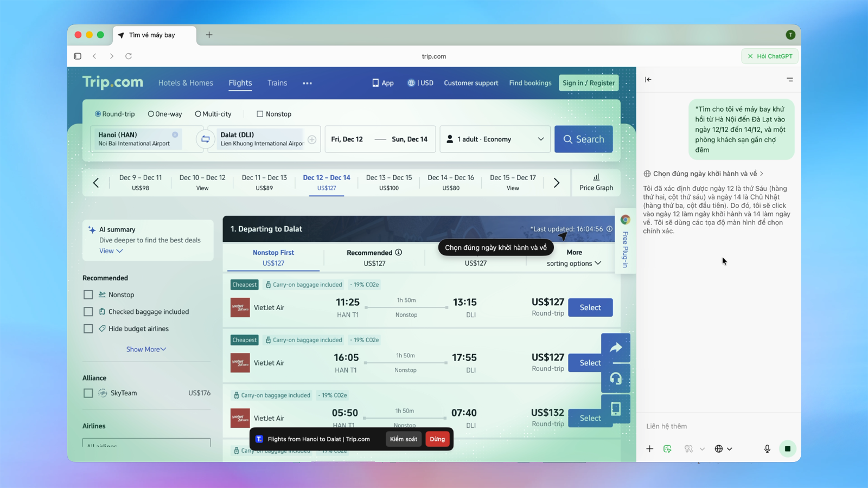868x488 pixels.
Task: Go to Hotels & Homes tab
Action: (186, 83)
